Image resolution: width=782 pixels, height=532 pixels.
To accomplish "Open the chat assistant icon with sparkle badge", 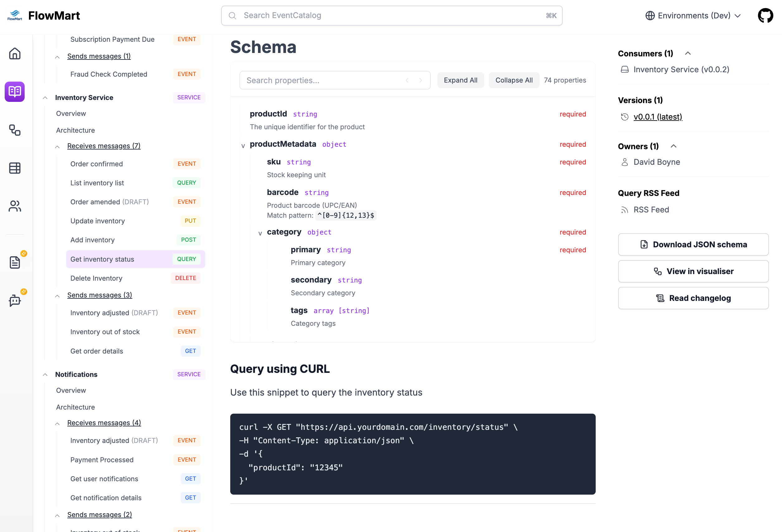I will pyautogui.click(x=14, y=301).
